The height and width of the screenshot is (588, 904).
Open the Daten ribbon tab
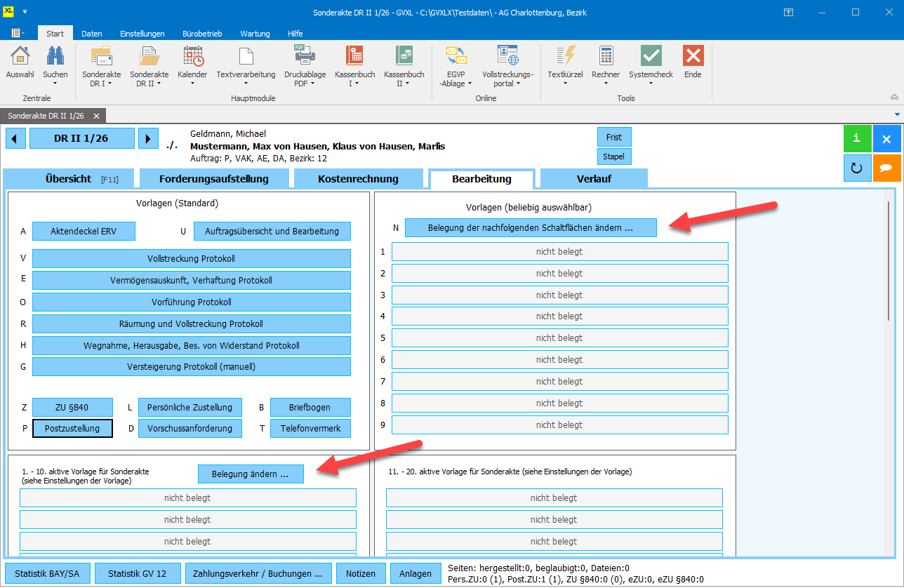[92, 34]
